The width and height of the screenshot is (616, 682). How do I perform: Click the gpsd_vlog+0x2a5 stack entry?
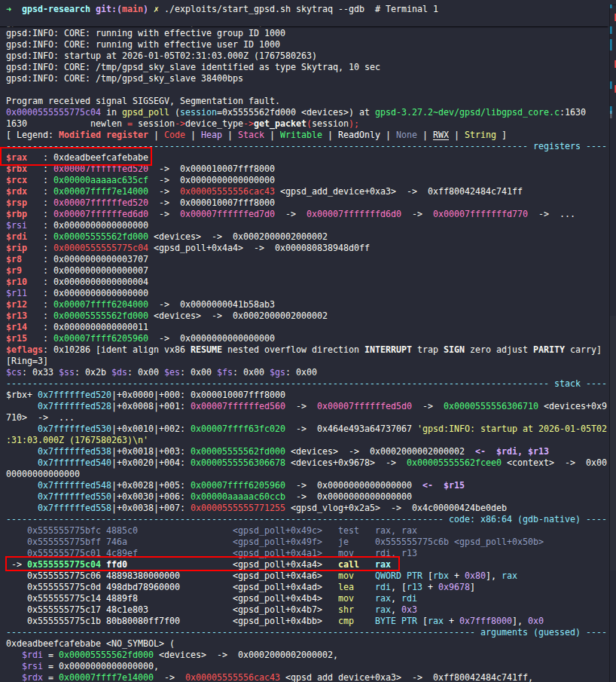(x=335, y=508)
